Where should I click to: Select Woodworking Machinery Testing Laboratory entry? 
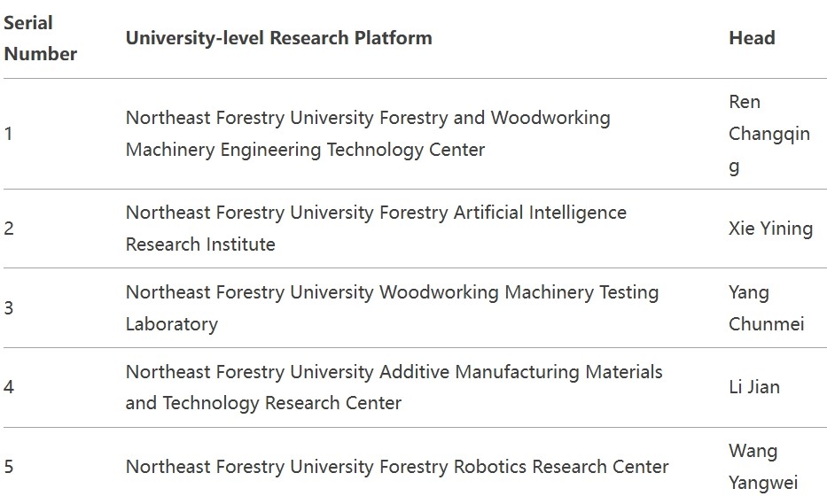coord(392,307)
